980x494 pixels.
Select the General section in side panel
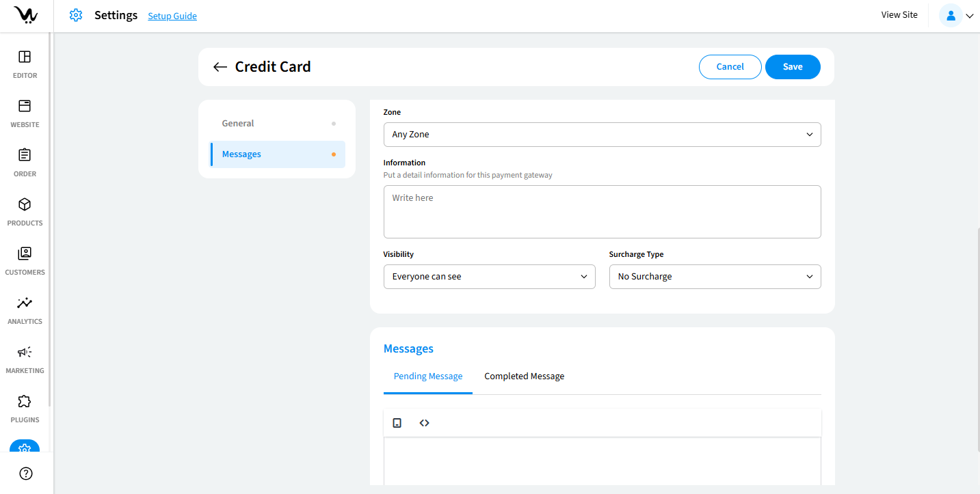pos(238,124)
